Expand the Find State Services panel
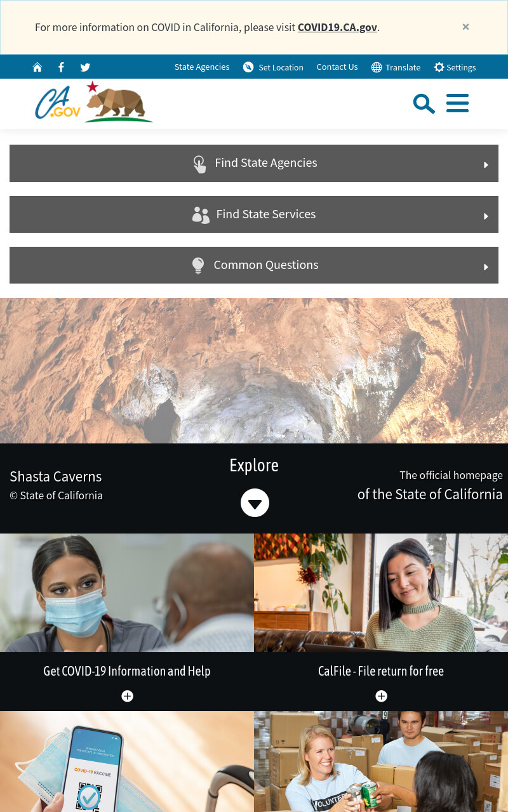This screenshot has height=812, width=508. click(254, 214)
